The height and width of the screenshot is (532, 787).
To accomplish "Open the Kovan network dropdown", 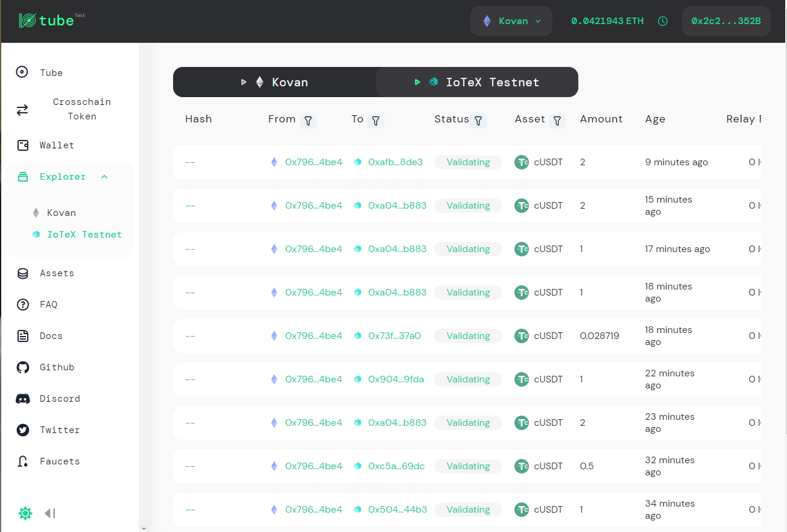I will (511, 21).
